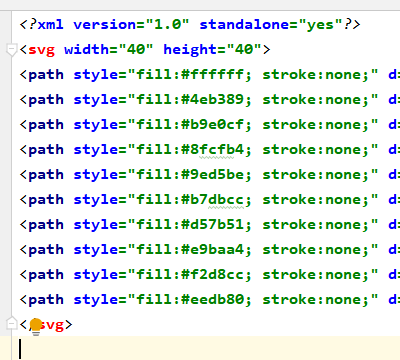
Task: Select the version="1.0" attribute value
Action: click(168, 25)
